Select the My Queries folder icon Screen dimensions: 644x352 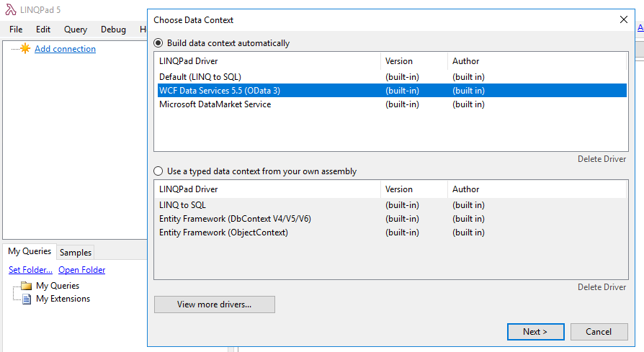(26, 286)
